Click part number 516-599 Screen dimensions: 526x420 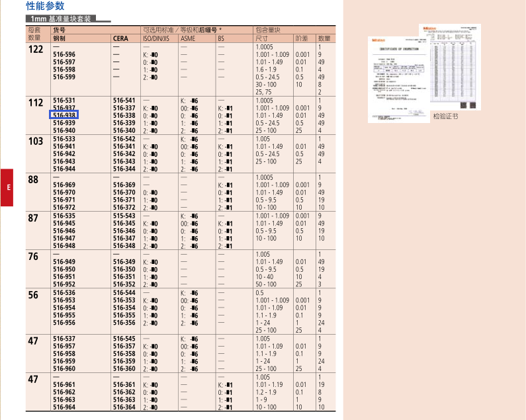[x=64, y=77]
